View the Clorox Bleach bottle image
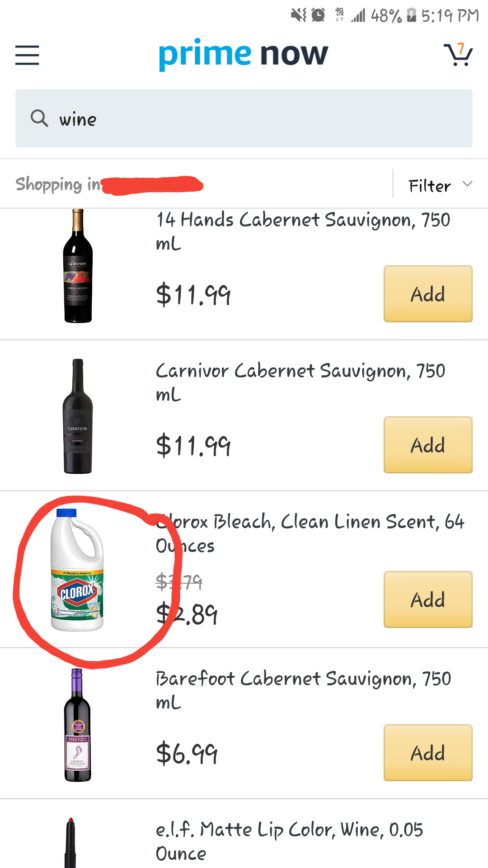Image resolution: width=488 pixels, height=868 pixels. (x=77, y=570)
